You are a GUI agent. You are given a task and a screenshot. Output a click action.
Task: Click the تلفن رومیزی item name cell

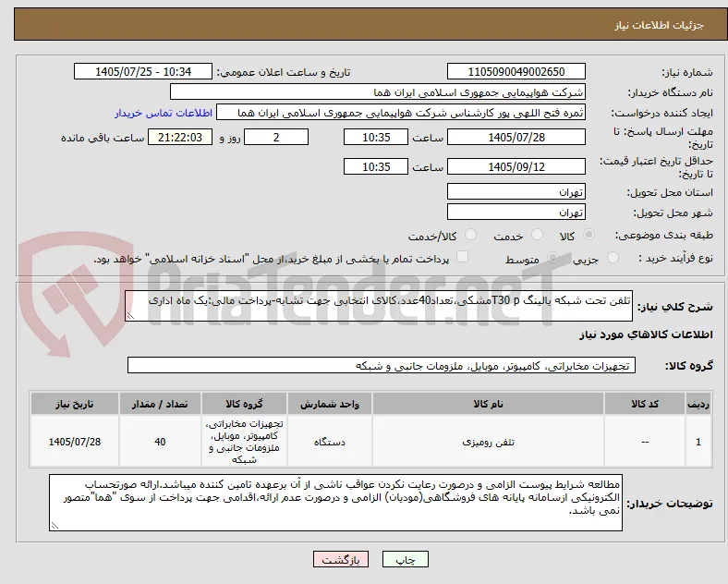(x=488, y=442)
